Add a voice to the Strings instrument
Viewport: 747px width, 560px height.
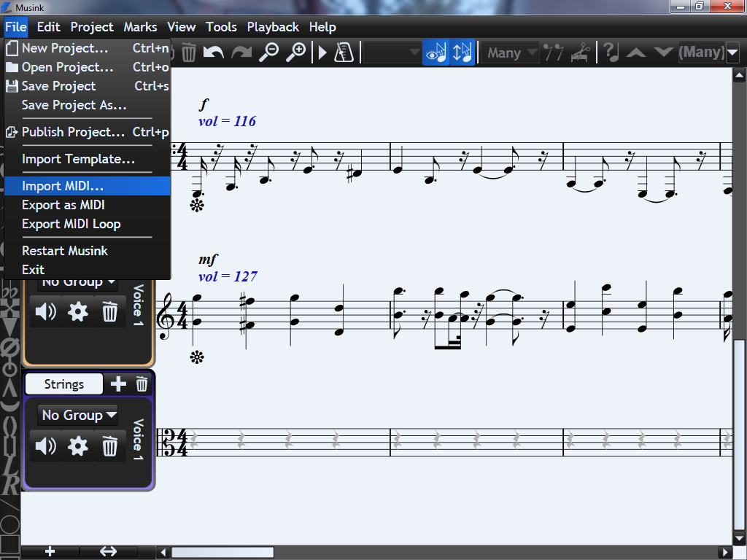[x=118, y=384]
